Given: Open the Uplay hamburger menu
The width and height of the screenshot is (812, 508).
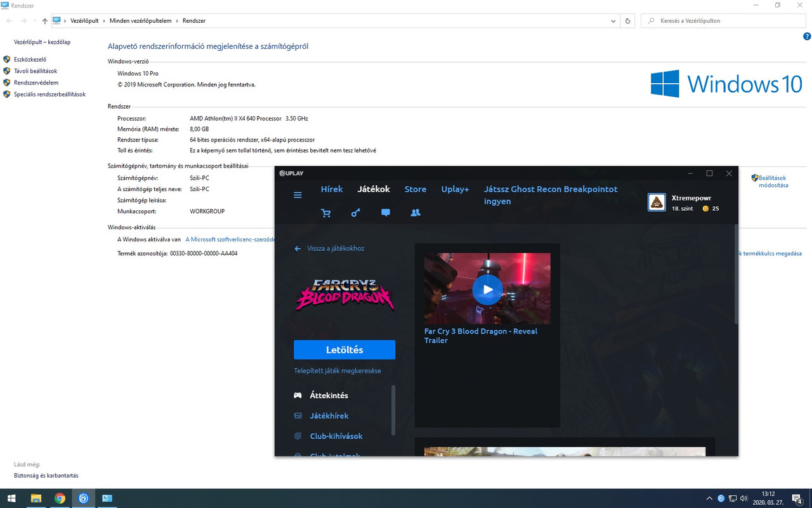Looking at the screenshot, I should click(298, 195).
